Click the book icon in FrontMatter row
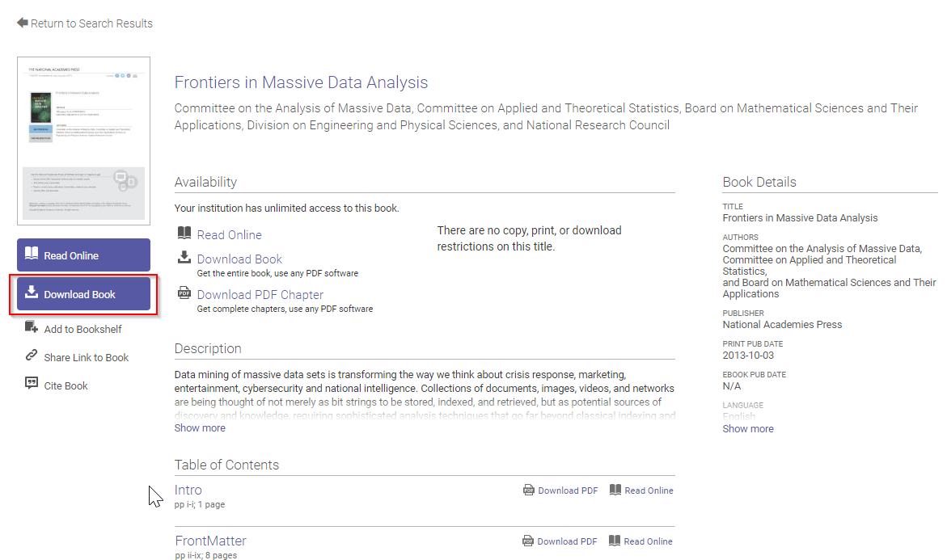Viewport: 947px width, 560px height. pyautogui.click(x=615, y=541)
